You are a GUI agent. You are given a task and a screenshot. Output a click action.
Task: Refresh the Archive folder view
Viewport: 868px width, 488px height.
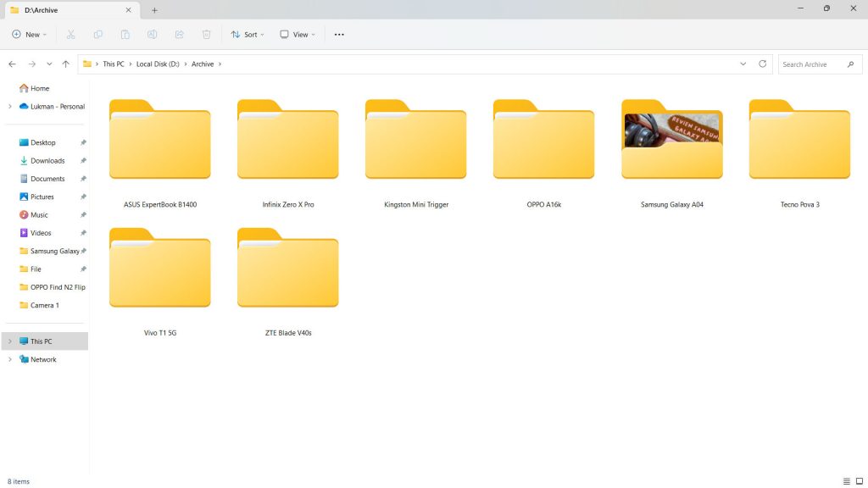762,64
